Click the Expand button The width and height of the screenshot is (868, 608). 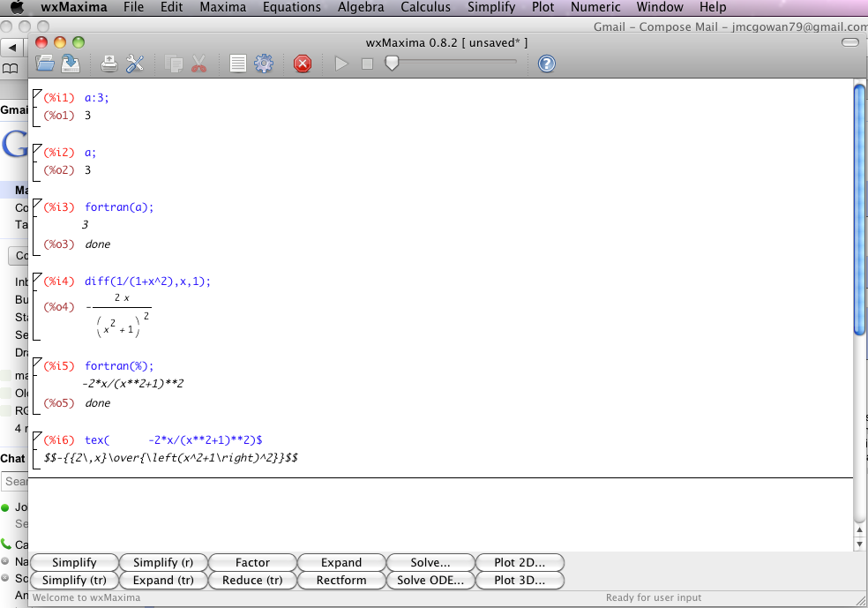[341, 563]
